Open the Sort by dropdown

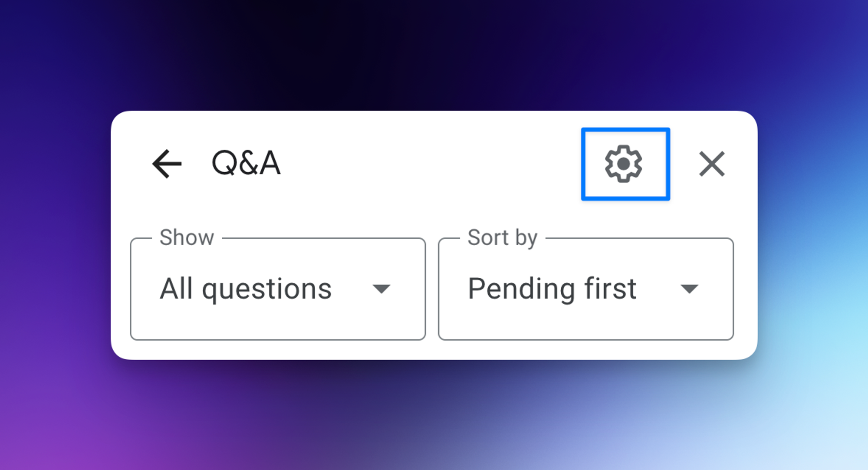click(x=586, y=289)
